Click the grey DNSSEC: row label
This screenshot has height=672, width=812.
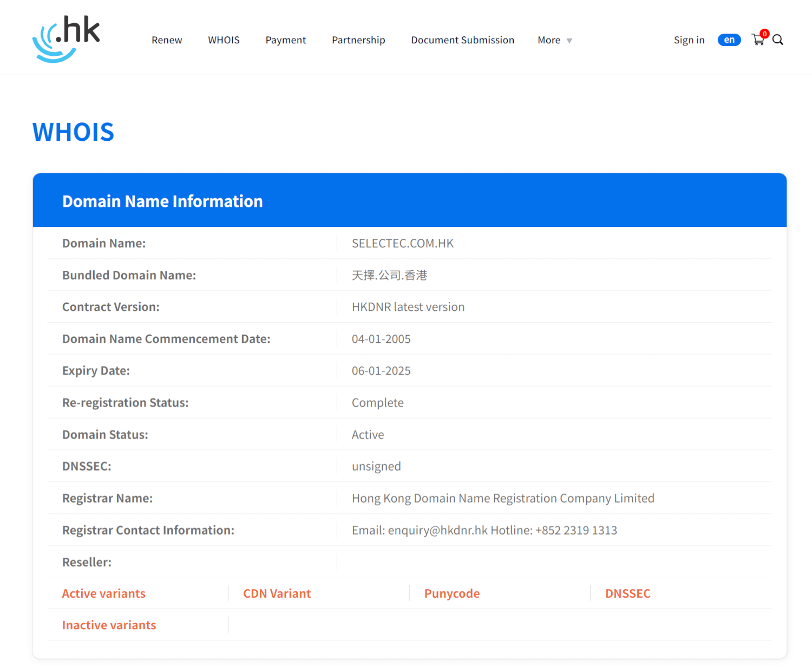click(x=87, y=466)
